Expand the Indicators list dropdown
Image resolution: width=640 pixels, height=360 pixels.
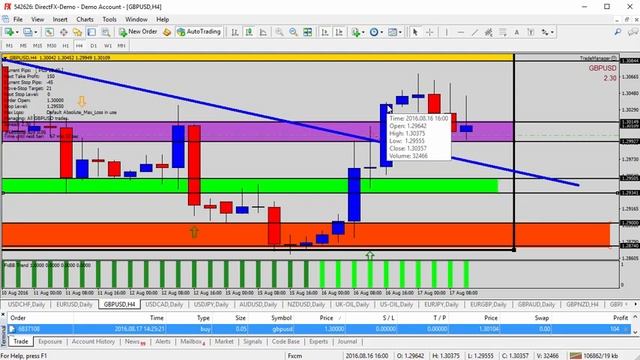tap(363, 32)
